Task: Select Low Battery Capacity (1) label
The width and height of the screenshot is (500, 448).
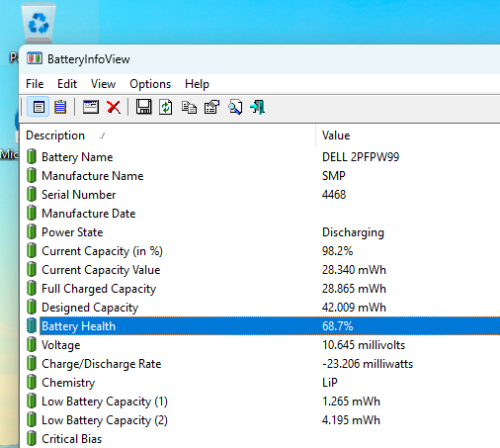Action: click(x=105, y=402)
